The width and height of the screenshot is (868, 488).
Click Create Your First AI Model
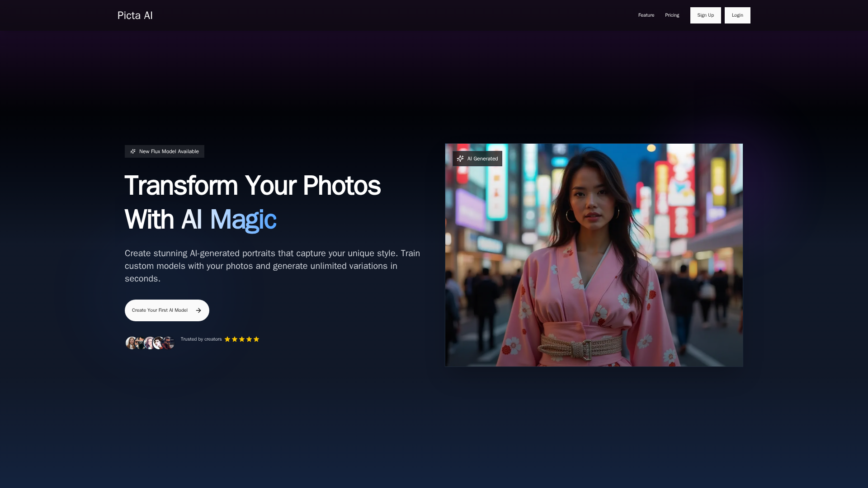pos(166,310)
